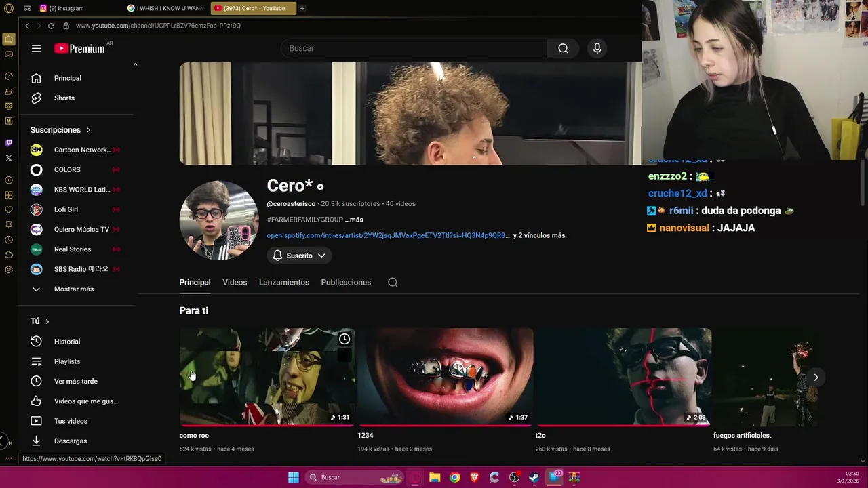Click the 'como roe' video title
The height and width of the screenshot is (488, 868).
[194, 436]
